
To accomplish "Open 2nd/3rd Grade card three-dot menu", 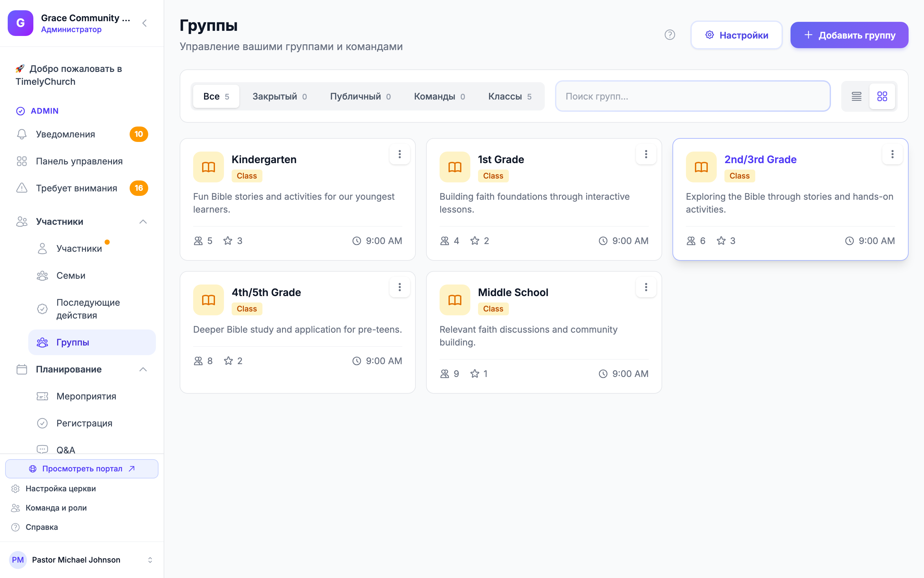I will [892, 154].
